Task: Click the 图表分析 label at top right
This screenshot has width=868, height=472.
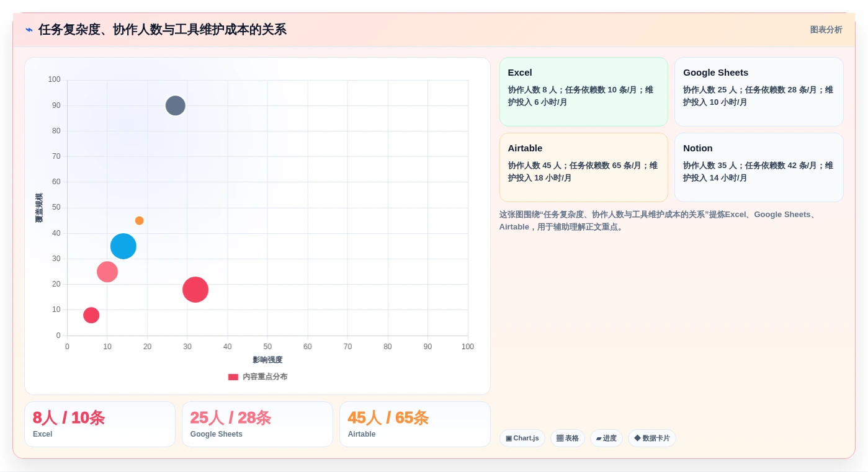Action: tap(826, 30)
